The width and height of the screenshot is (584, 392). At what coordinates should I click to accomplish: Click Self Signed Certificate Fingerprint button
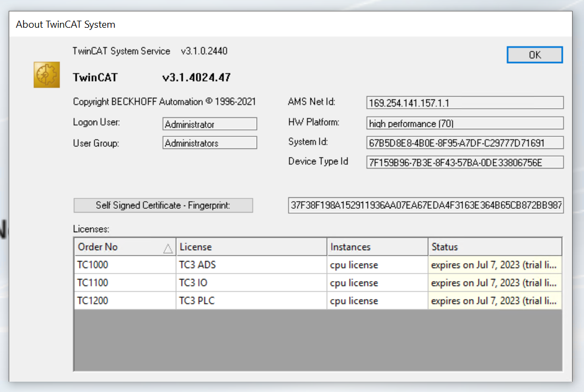coord(163,205)
